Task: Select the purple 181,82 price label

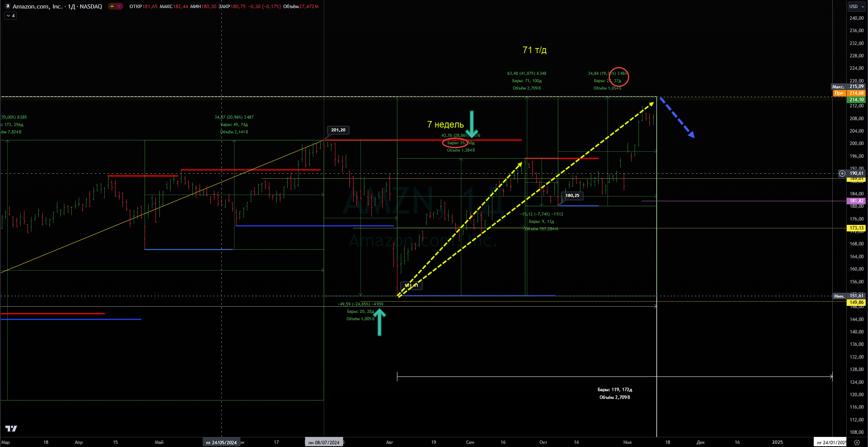Action: click(x=856, y=201)
